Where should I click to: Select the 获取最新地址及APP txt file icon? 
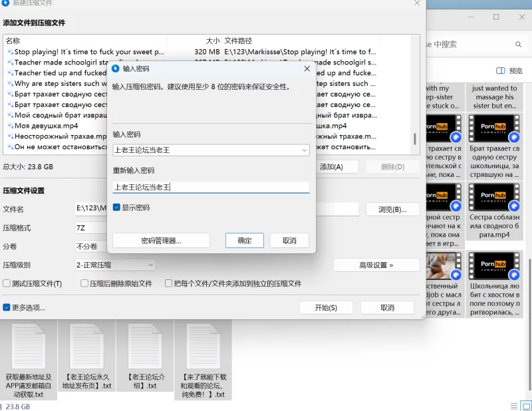click(28, 346)
